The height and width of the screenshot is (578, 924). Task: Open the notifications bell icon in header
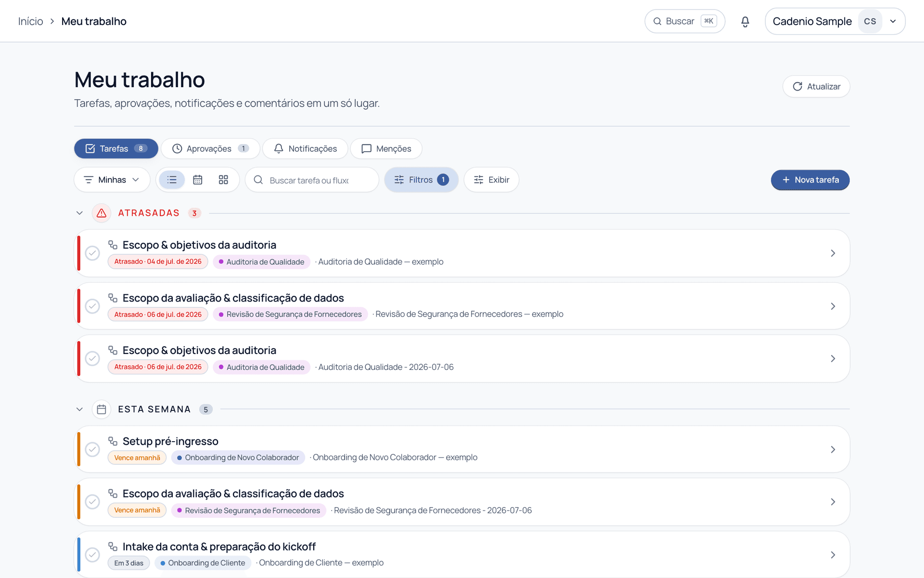(745, 21)
